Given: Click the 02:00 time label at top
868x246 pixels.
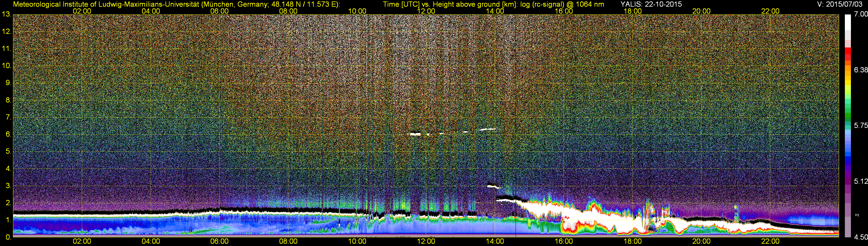Looking at the screenshot, I should click(x=82, y=11).
